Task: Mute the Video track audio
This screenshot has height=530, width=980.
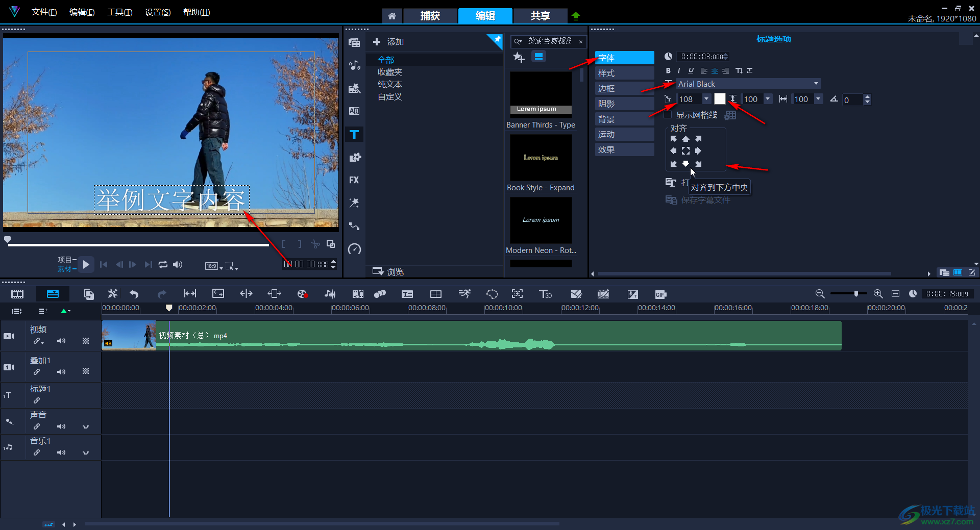Action: pos(61,341)
